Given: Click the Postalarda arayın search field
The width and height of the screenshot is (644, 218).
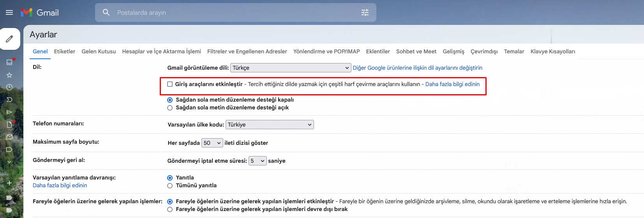Looking at the screenshot, I should point(234,12).
